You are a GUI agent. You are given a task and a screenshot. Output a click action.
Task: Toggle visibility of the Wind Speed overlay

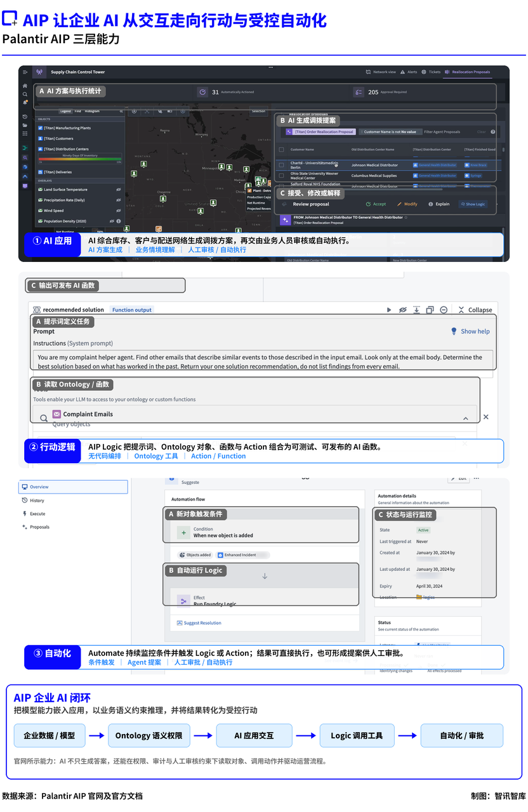[118, 211]
